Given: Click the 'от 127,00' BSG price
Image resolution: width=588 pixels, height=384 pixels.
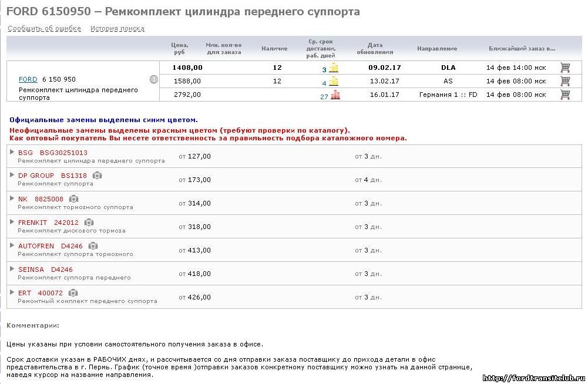Looking at the screenshot, I should click(x=194, y=156).
